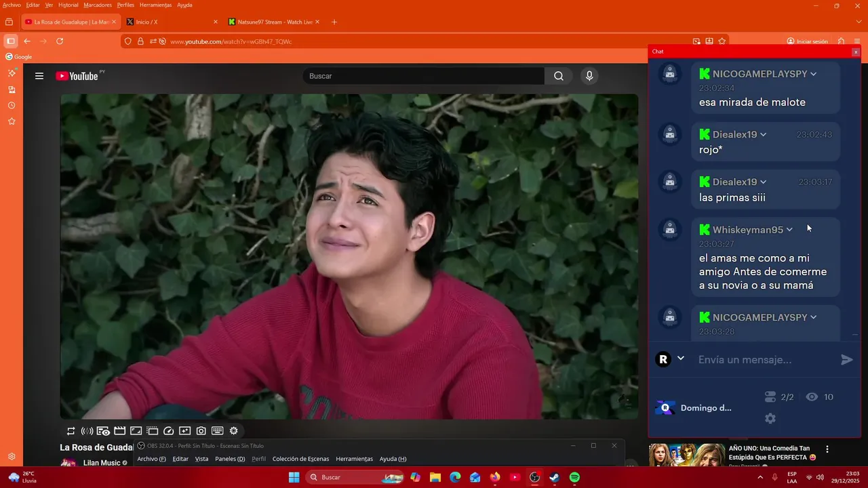Screen dimensions: 868x488
Task: Click the broadcast signal icon in video toolbar
Action: pos(87,431)
